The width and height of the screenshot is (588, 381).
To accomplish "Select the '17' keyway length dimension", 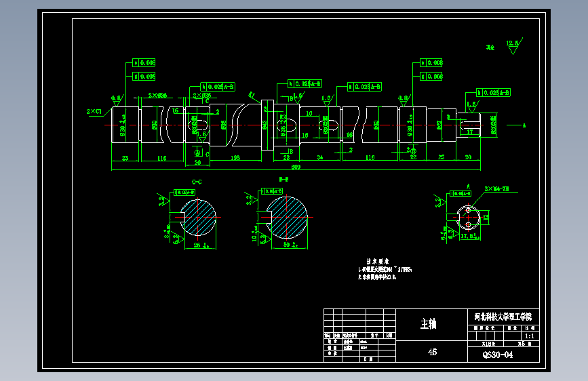I will pos(470,132).
